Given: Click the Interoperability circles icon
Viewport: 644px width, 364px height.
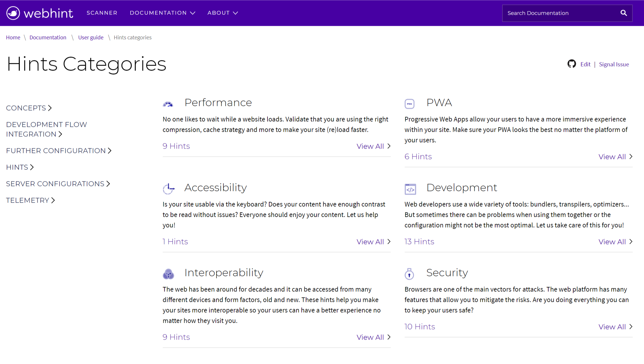Looking at the screenshot, I should pos(169,274).
